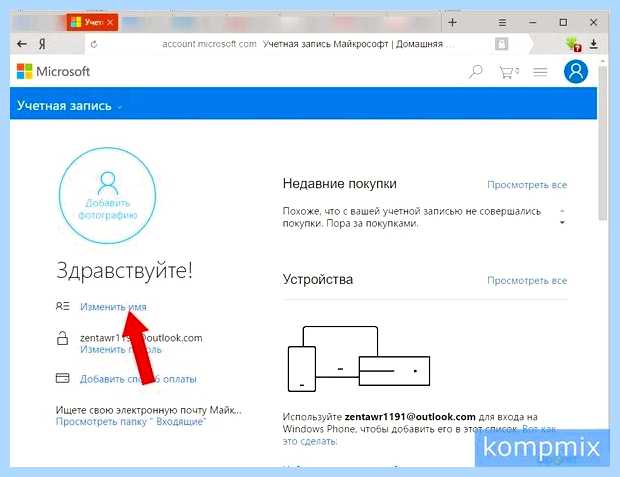The image size is (620, 477).
Task: View all under 'Устройства'
Action: click(527, 280)
